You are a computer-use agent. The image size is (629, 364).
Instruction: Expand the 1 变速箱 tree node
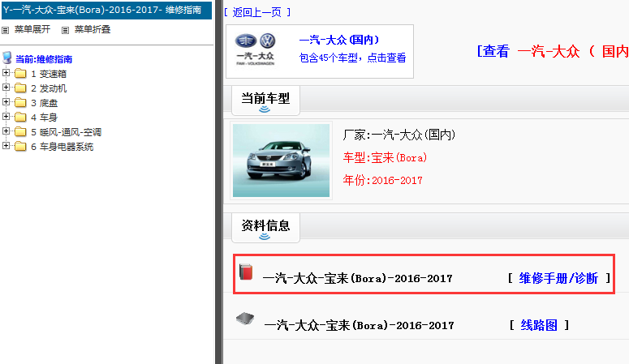6,73
